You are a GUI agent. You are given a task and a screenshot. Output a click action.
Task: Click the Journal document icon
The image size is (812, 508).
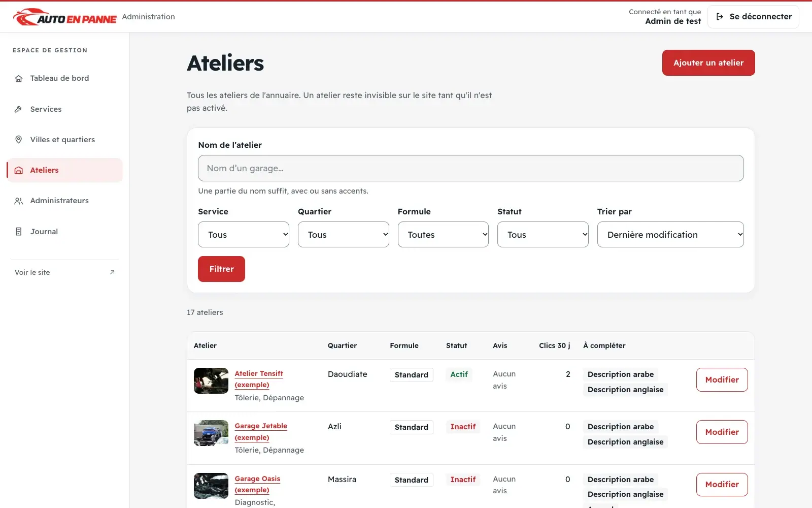pyautogui.click(x=19, y=232)
